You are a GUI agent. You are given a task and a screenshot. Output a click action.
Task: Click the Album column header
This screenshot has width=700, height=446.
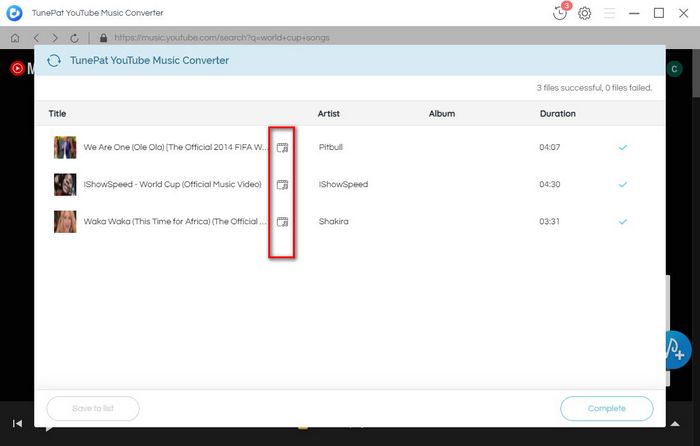(x=442, y=114)
